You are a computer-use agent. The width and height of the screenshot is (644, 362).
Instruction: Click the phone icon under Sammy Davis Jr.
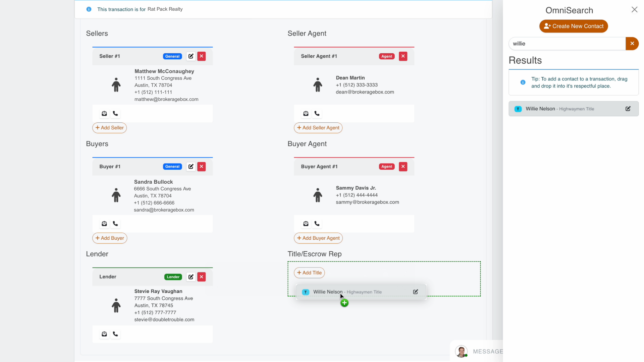(x=317, y=224)
